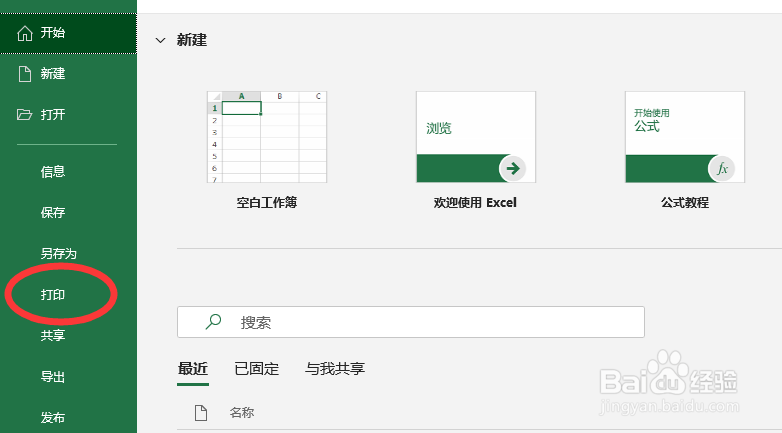The height and width of the screenshot is (433, 782).
Task: Collapse the 新建 section with its chevron
Action: (160, 40)
